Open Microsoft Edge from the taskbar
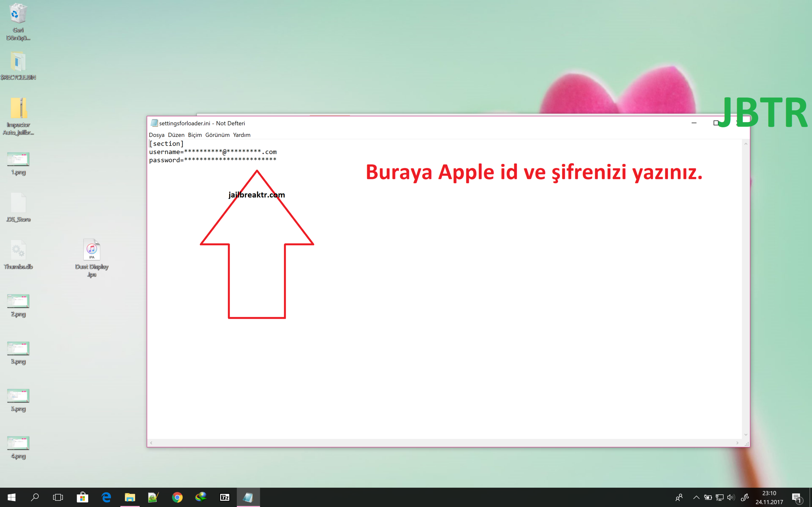This screenshot has width=812, height=507. 106,497
